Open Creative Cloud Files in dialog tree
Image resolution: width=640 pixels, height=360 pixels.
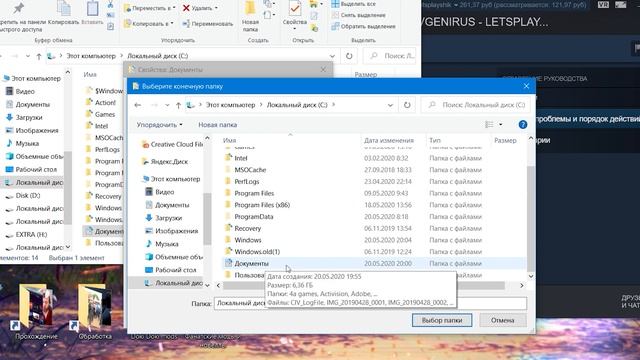[172, 144]
